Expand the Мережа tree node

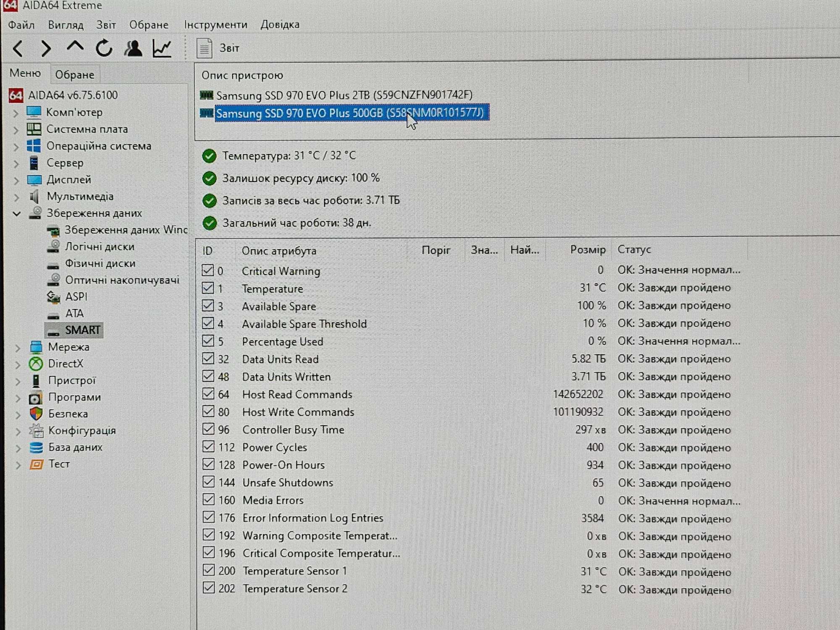pos(18,348)
